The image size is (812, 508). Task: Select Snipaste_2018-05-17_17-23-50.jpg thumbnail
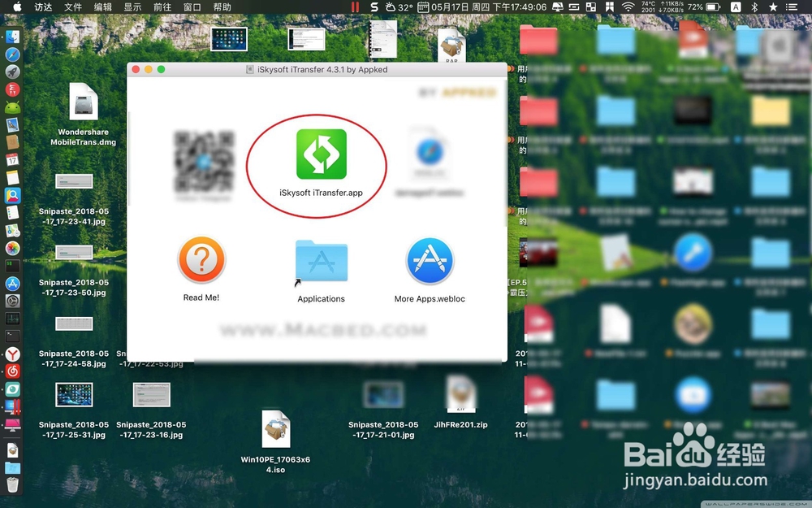(x=74, y=253)
